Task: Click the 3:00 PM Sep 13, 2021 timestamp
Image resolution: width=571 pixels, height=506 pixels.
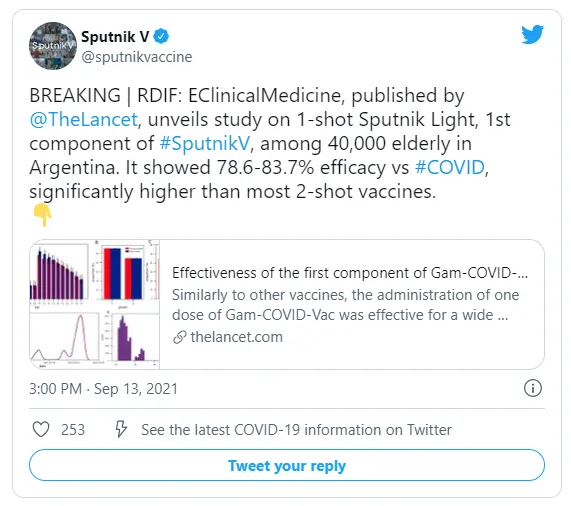Action: (103, 389)
